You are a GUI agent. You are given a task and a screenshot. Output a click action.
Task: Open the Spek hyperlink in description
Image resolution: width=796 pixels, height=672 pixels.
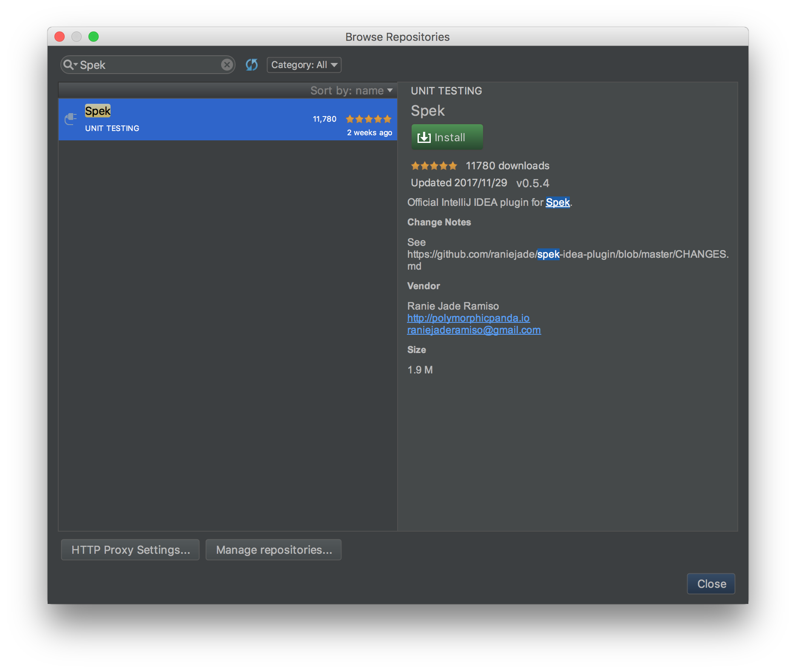(557, 202)
